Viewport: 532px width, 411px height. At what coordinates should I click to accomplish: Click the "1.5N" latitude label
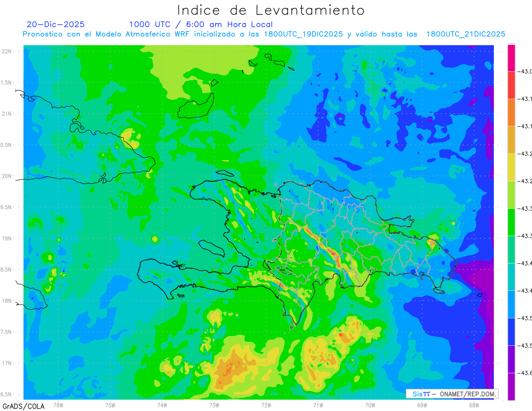click(7, 82)
